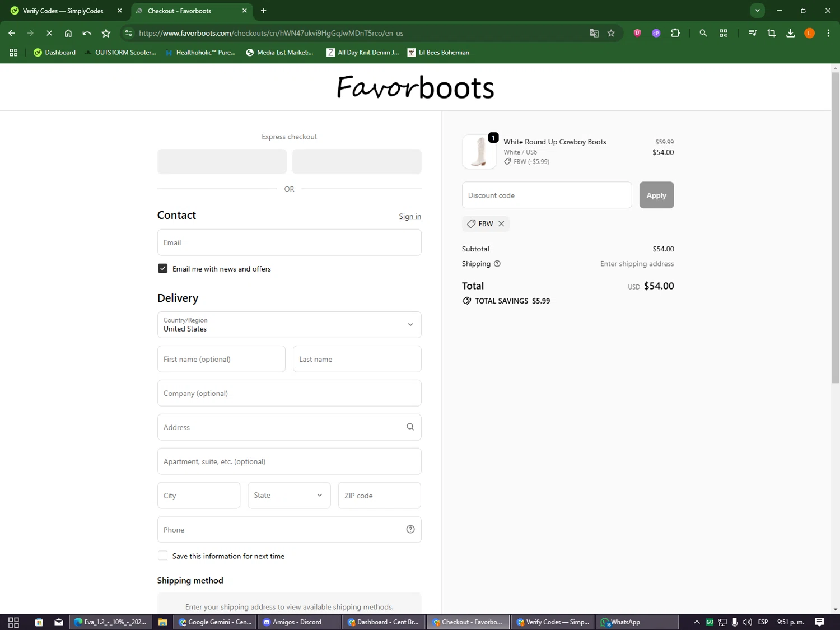Open the Mail taskbar icon
Viewport: 840px width, 630px height.
[x=59, y=622]
